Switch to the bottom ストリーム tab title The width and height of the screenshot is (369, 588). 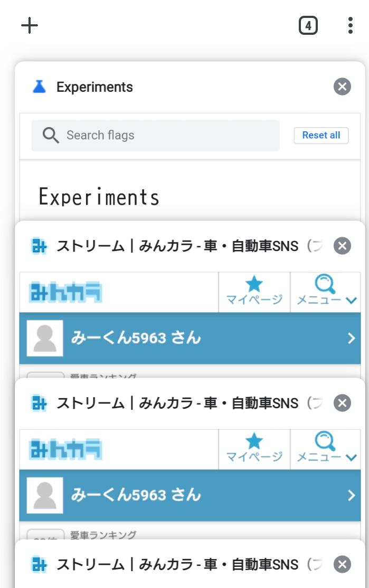click(x=177, y=564)
